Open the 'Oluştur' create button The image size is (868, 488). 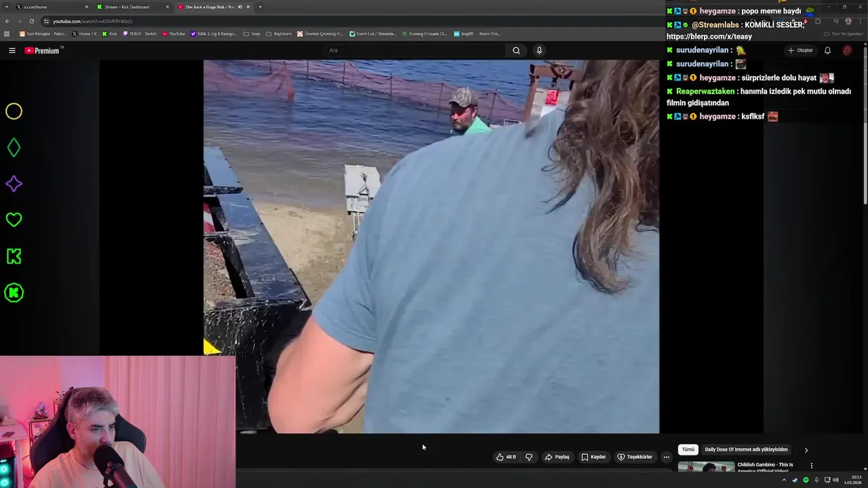pos(800,50)
